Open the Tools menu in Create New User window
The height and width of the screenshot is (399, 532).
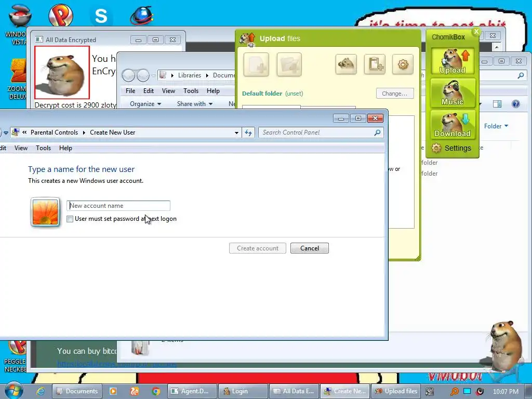click(x=44, y=148)
